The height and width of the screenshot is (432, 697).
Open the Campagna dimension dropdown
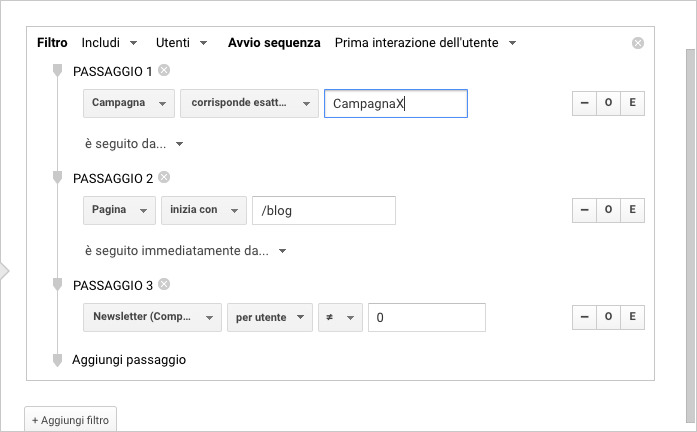[129, 104]
